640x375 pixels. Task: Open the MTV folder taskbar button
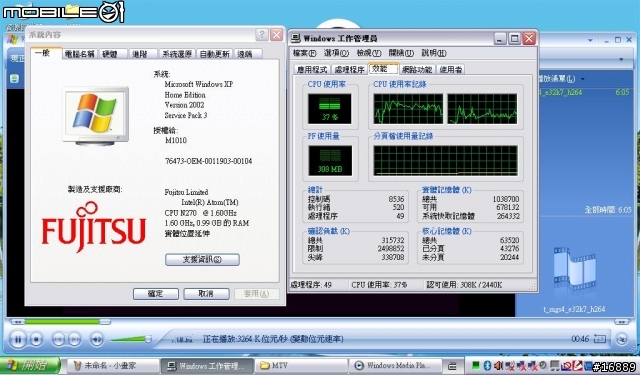pos(301,366)
